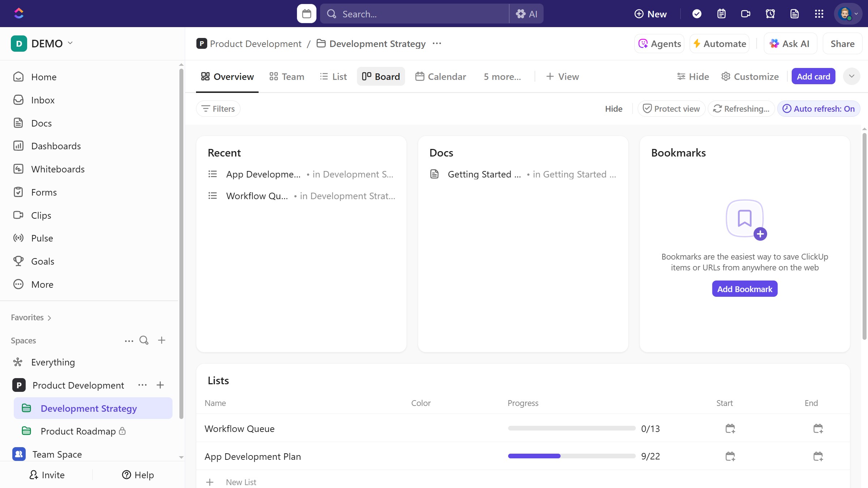Open the notepad icon in top bar
Screen dimensions: 868x488
(x=721, y=14)
